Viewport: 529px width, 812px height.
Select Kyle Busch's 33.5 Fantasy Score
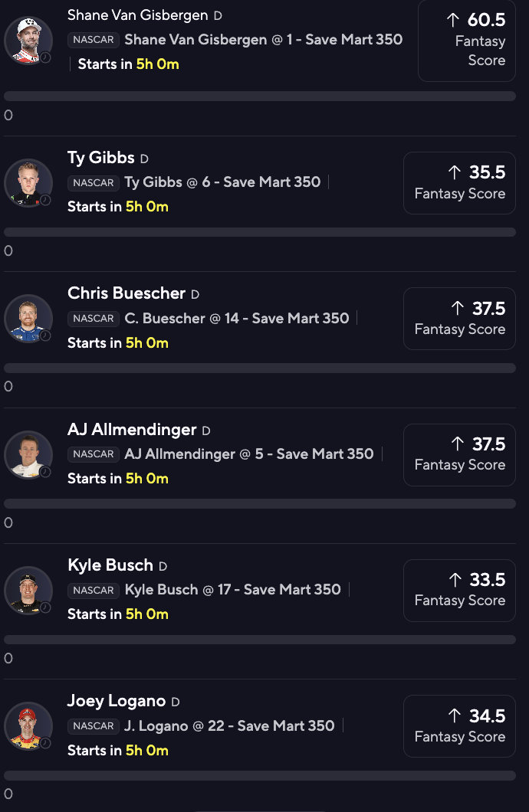459,590
